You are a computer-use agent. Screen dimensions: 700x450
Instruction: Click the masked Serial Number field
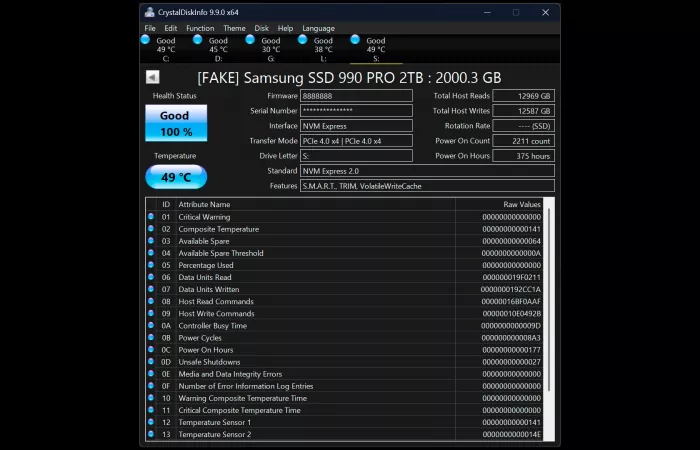coord(356,111)
